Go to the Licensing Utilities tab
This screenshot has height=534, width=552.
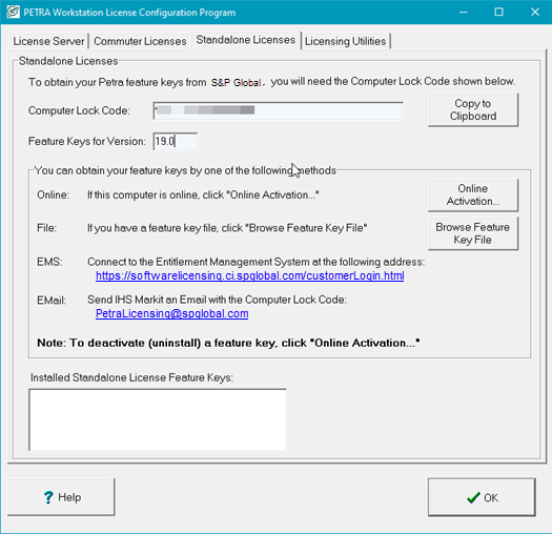pyautogui.click(x=345, y=41)
